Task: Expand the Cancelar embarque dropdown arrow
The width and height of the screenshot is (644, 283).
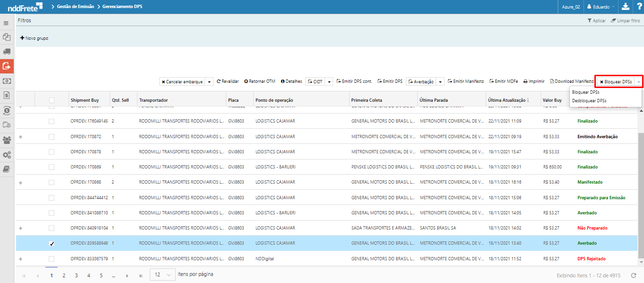Action: coord(210,82)
